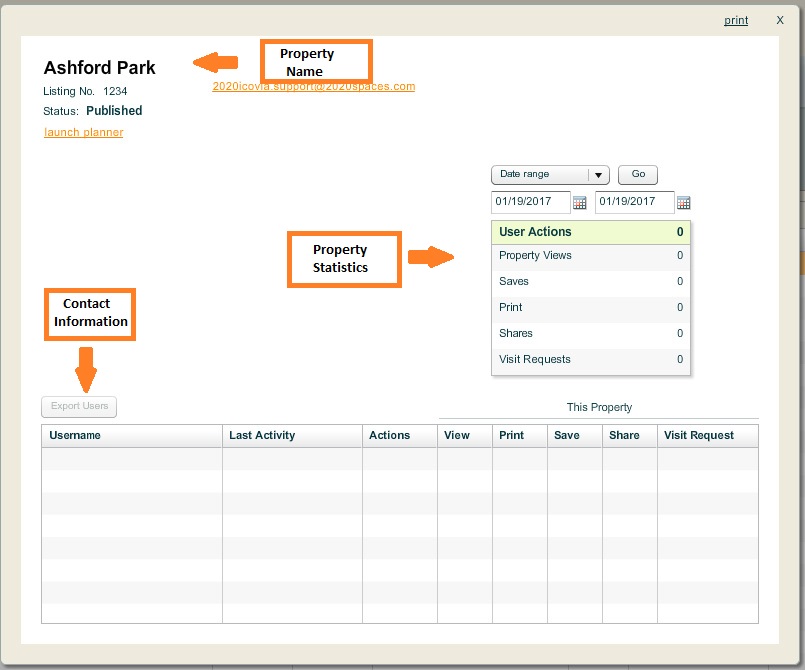Image resolution: width=805 pixels, height=670 pixels.
Task: Open the start date calendar picker icon
Action: point(580,203)
